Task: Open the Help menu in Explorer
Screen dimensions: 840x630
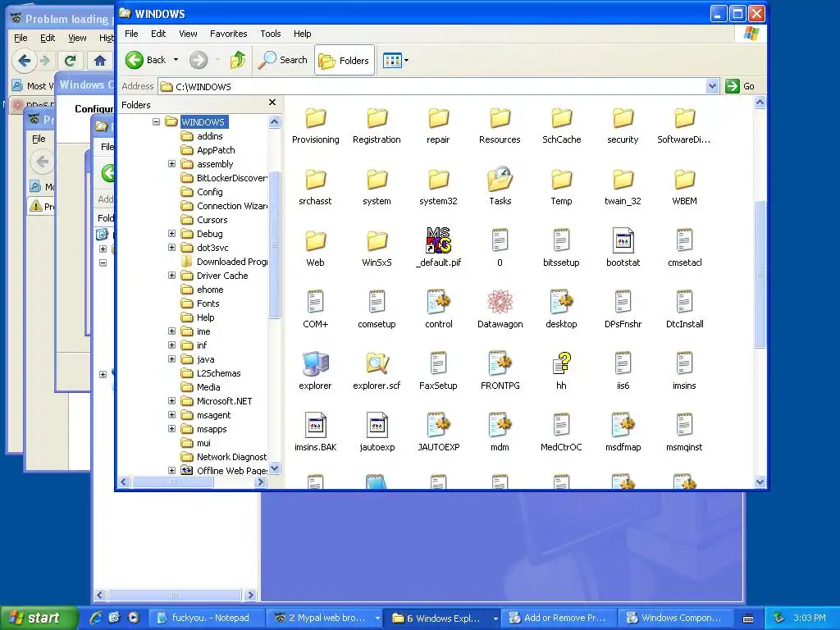Action: 302,34
